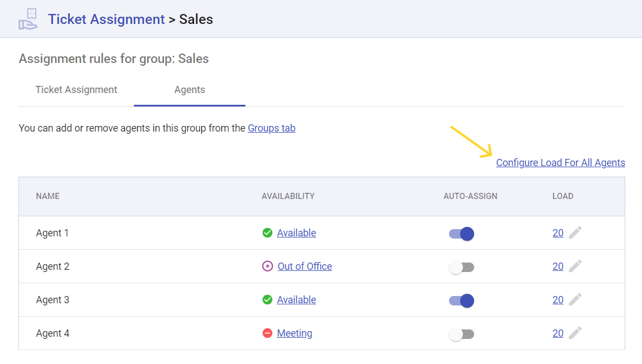642x364 pixels.
Task: Click the AVAILABILITY column header
Action: coord(288,196)
